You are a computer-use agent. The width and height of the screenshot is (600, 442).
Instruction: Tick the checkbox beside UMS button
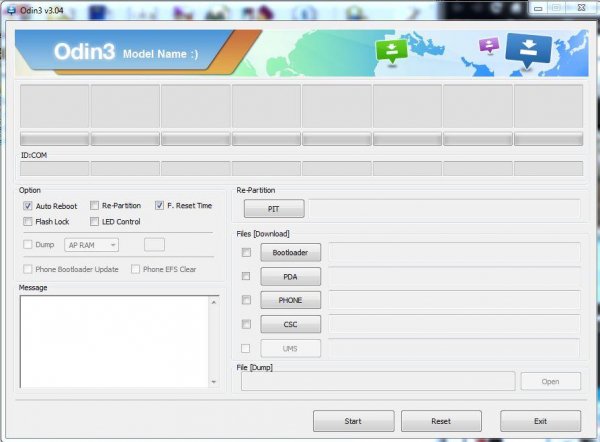click(246, 348)
